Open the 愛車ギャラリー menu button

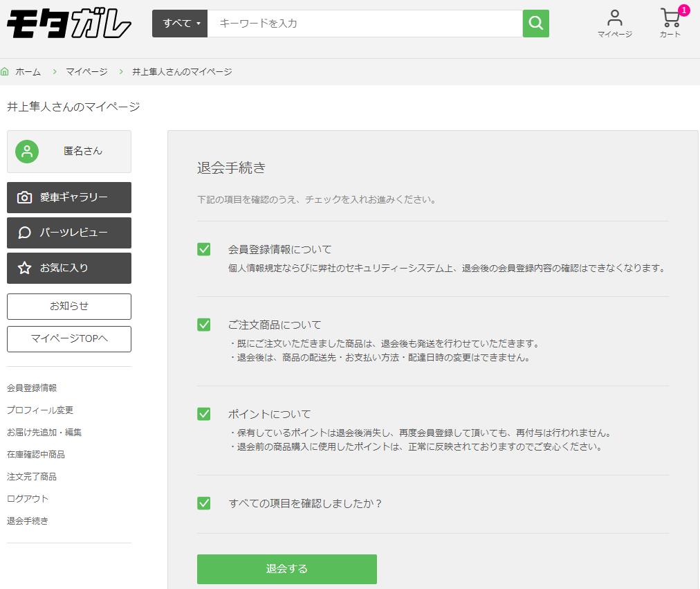click(69, 197)
